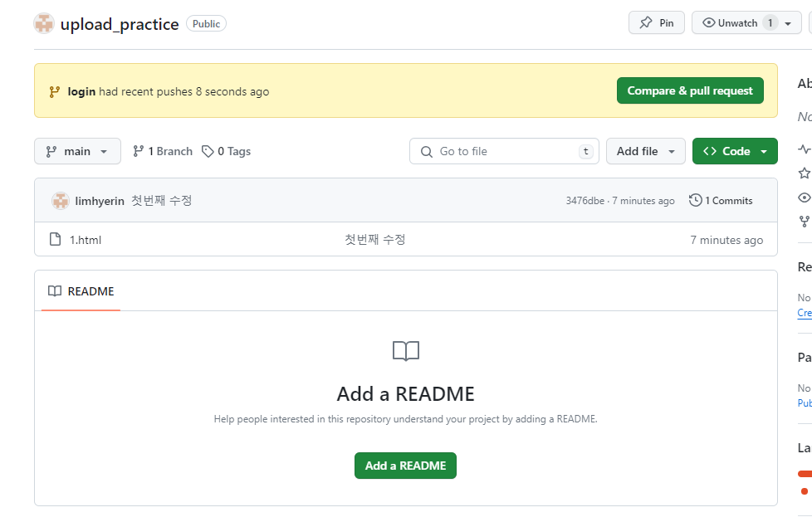Click the magnifier icon in Go to file

[x=427, y=152]
